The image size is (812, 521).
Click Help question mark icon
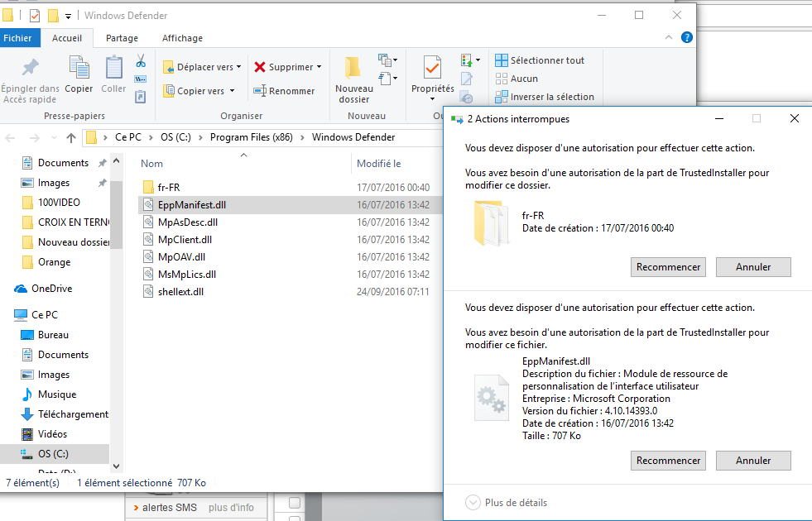(687, 37)
